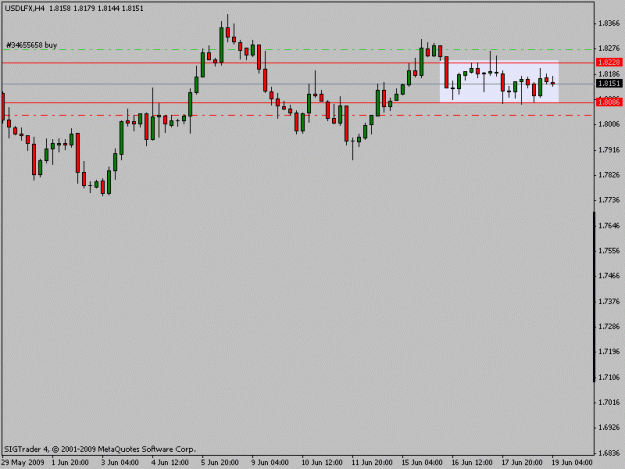
Task: Click the 1.7196 price scale label
Action: point(609,351)
